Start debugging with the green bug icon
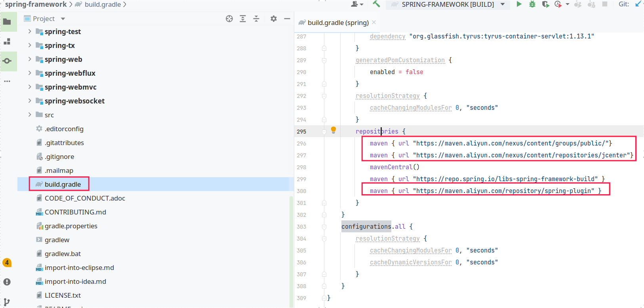Screen dimensions: 644x308 (x=532, y=4)
